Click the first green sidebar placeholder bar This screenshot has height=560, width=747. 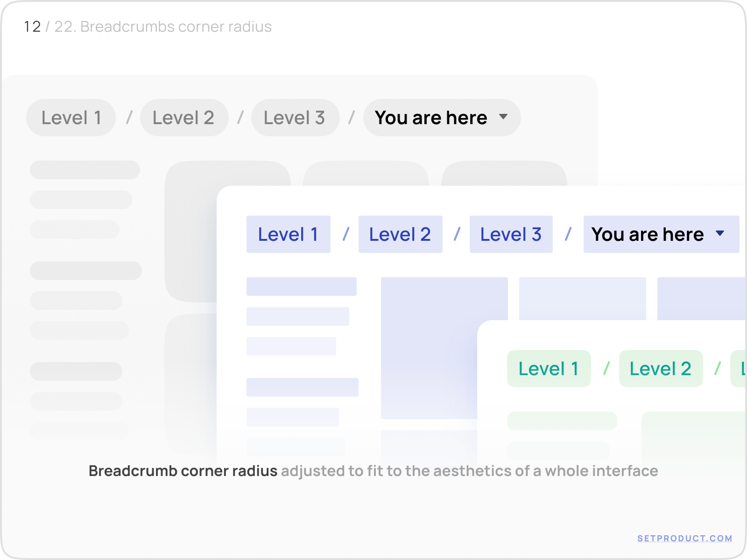(x=562, y=421)
